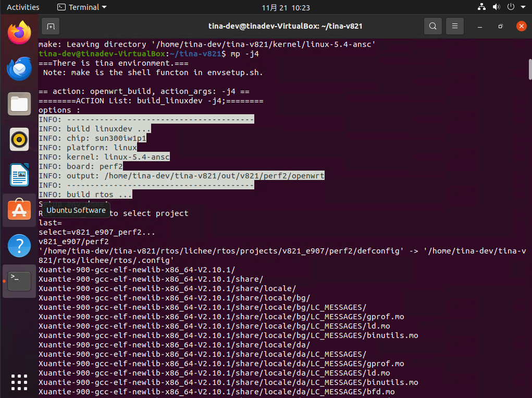Click the terminal search icon
Screen dimensions: 532x398
coord(432,26)
